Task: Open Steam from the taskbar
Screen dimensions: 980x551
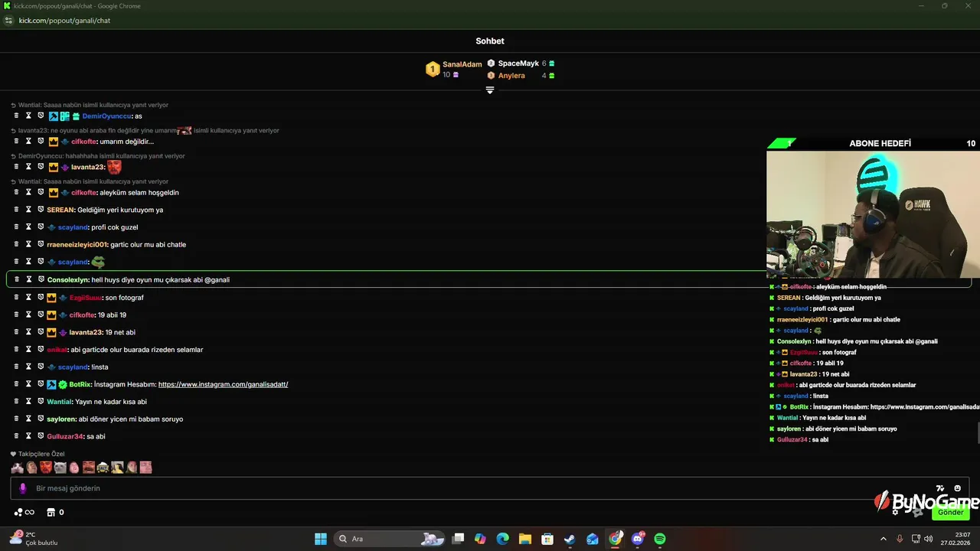Action: point(570,539)
